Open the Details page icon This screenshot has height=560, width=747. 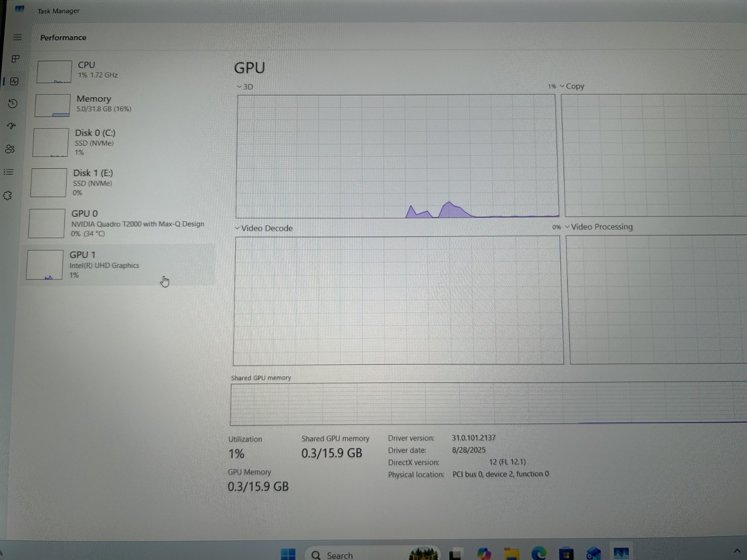8,172
